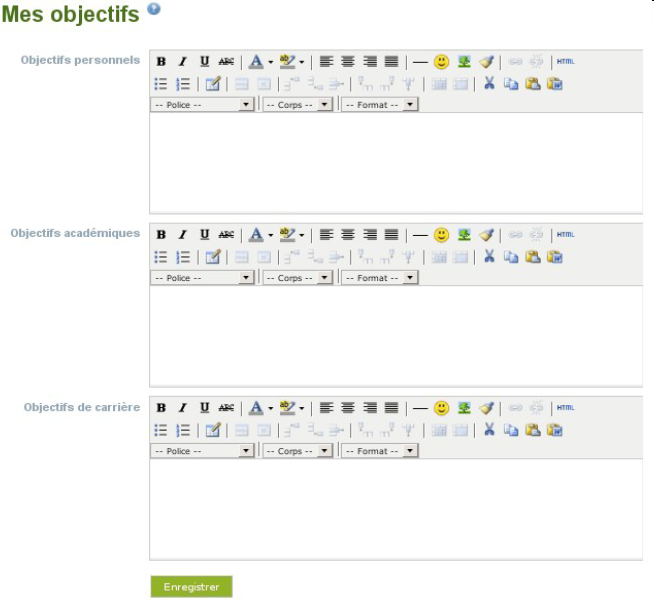Click the Objectifs académiques label
This screenshot has height=601, width=654.
pos(75,233)
